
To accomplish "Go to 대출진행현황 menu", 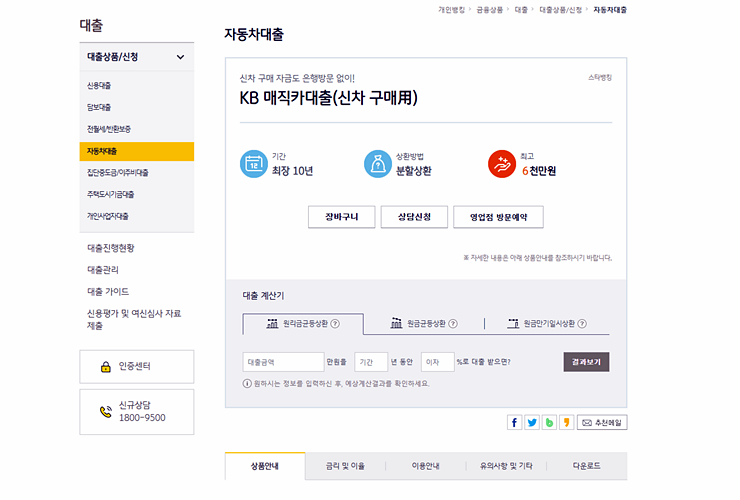I will pos(111,248).
